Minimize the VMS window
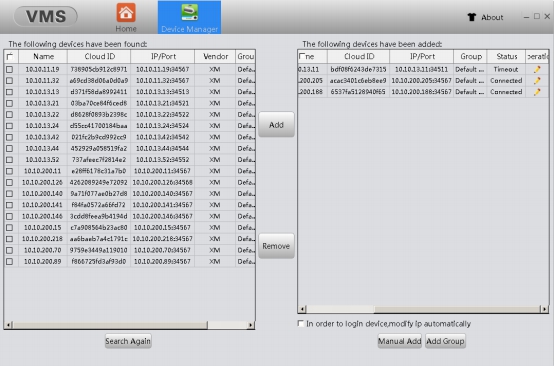The width and height of the screenshot is (554, 366). click(x=526, y=17)
